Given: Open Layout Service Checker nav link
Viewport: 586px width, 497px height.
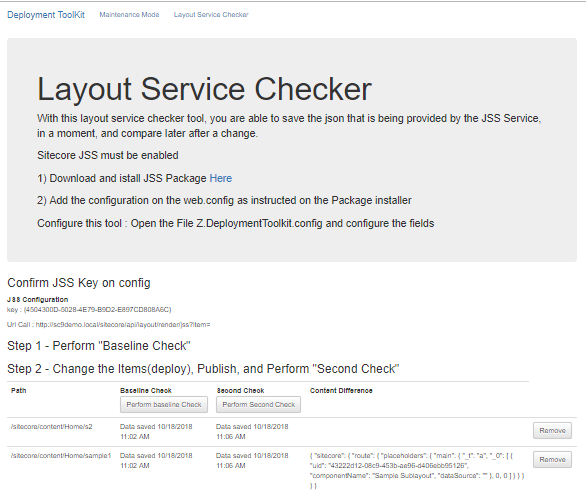Looking at the screenshot, I should 211,15.
